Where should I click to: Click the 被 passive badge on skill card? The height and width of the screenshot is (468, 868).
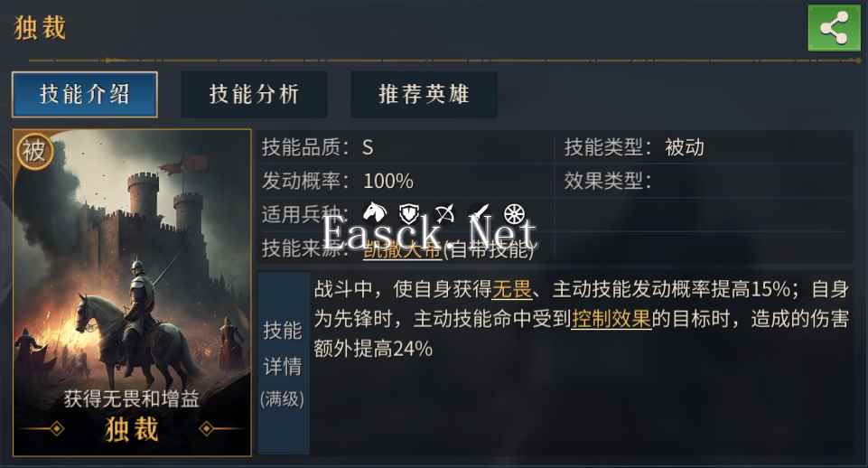point(34,151)
